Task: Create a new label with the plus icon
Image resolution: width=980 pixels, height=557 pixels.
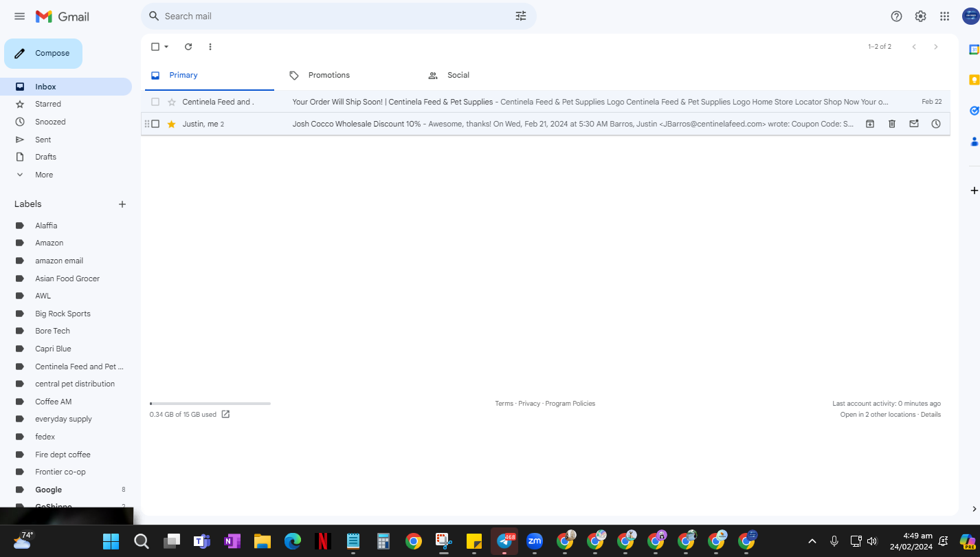Action: (122, 204)
